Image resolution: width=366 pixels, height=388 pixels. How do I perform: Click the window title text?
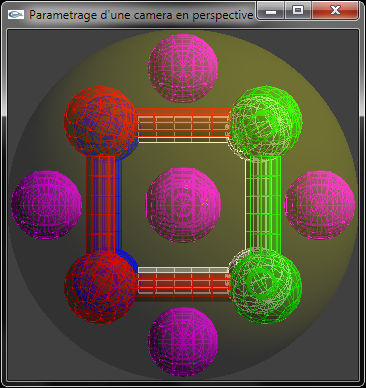click(141, 15)
